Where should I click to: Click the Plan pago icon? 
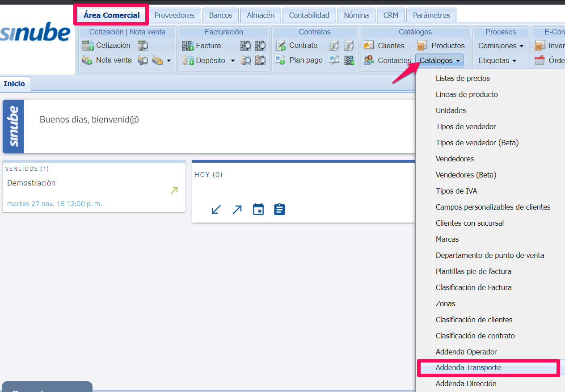pyautogui.click(x=281, y=60)
